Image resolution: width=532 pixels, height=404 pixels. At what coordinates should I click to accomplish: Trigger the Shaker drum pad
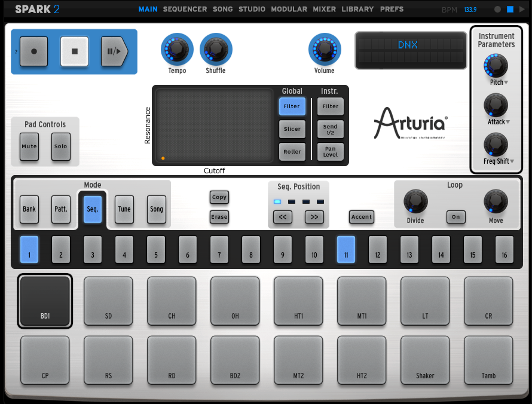pyautogui.click(x=425, y=360)
